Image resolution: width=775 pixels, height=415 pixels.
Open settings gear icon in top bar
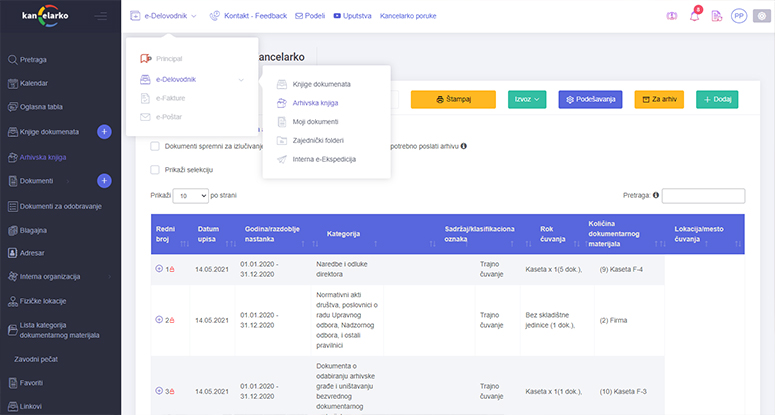coord(760,16)
